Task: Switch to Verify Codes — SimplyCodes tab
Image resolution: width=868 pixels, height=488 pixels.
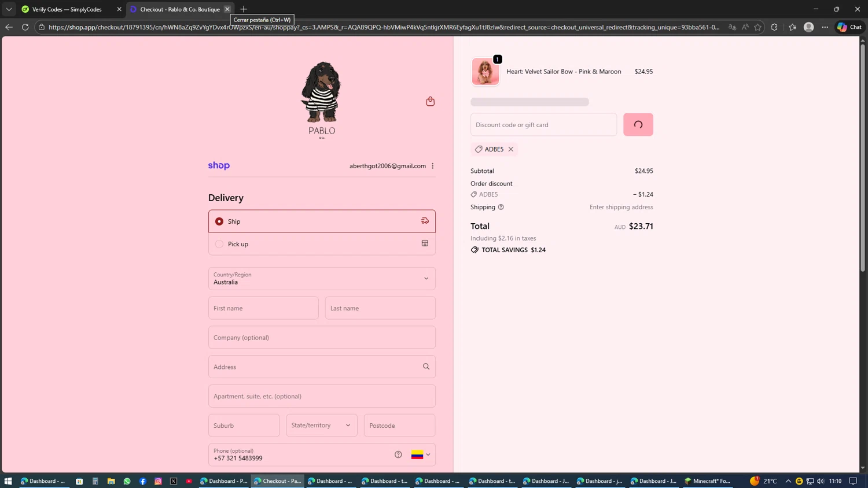Action: 66,9
